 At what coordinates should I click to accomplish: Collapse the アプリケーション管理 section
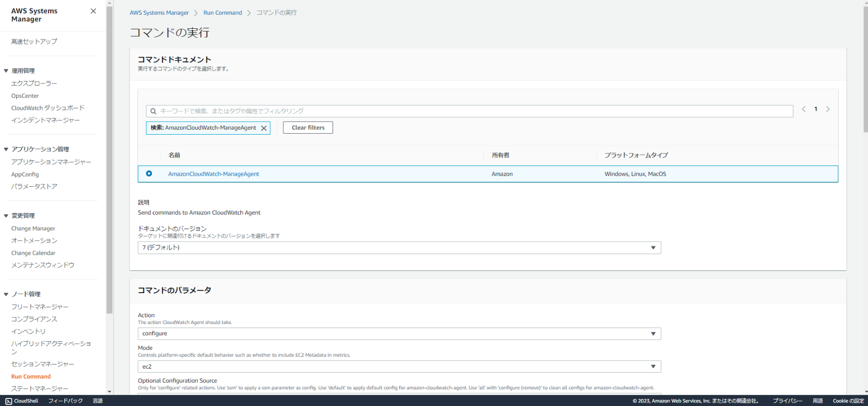pos(6,149)
